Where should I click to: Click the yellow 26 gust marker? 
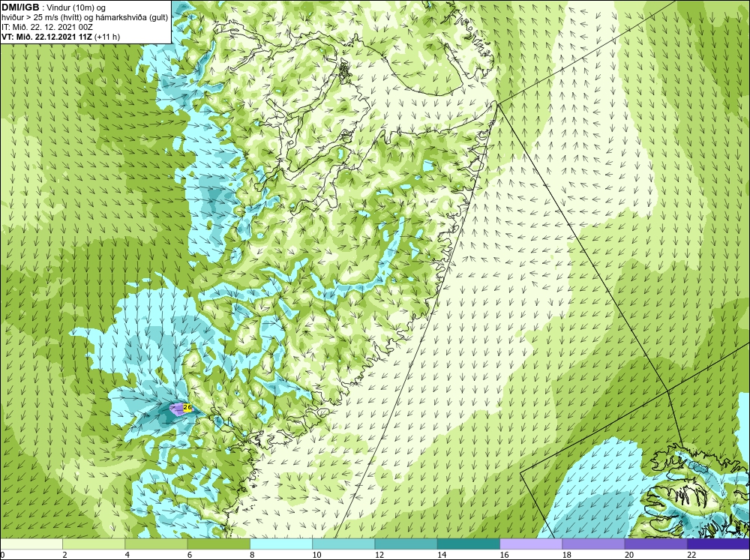pos(187,408)
